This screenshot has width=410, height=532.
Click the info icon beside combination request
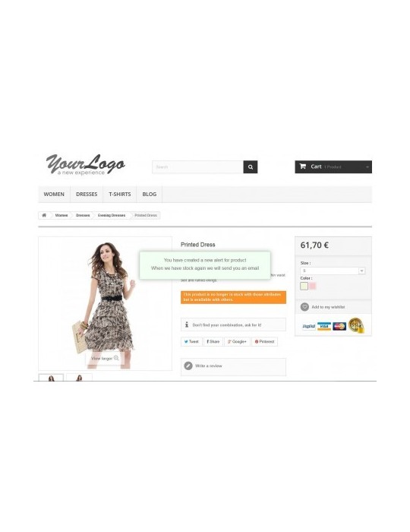187,325
